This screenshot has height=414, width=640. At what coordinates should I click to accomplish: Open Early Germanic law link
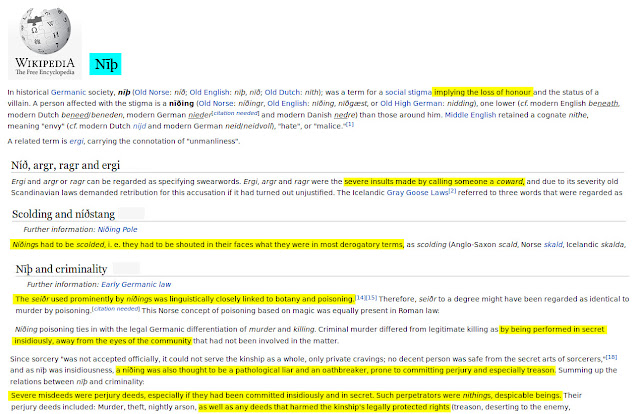click(x=136, y=284)
